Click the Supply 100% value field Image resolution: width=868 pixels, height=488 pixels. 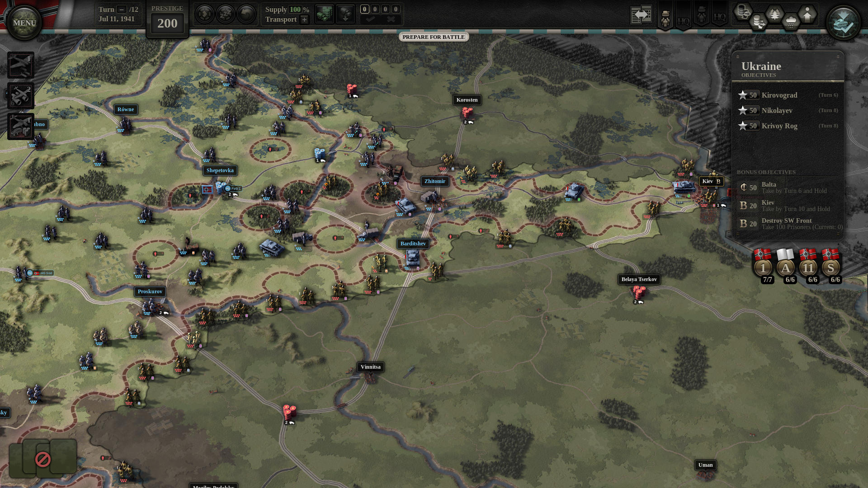point(294,9)
